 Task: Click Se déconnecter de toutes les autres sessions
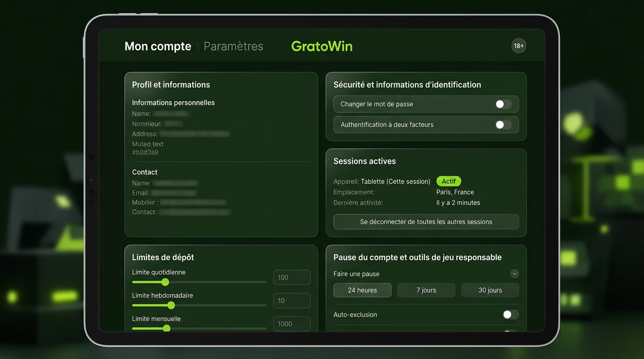tap(426, 222)
